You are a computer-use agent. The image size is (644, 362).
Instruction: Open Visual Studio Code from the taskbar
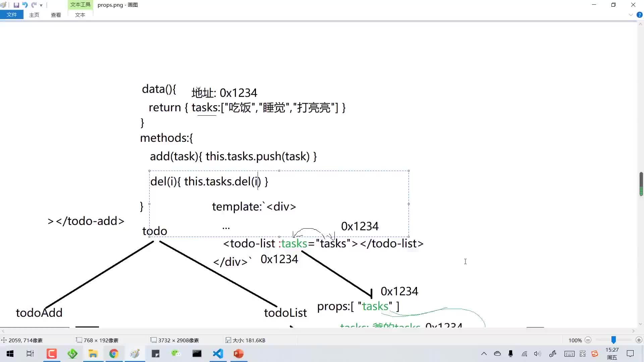point(218,354)
